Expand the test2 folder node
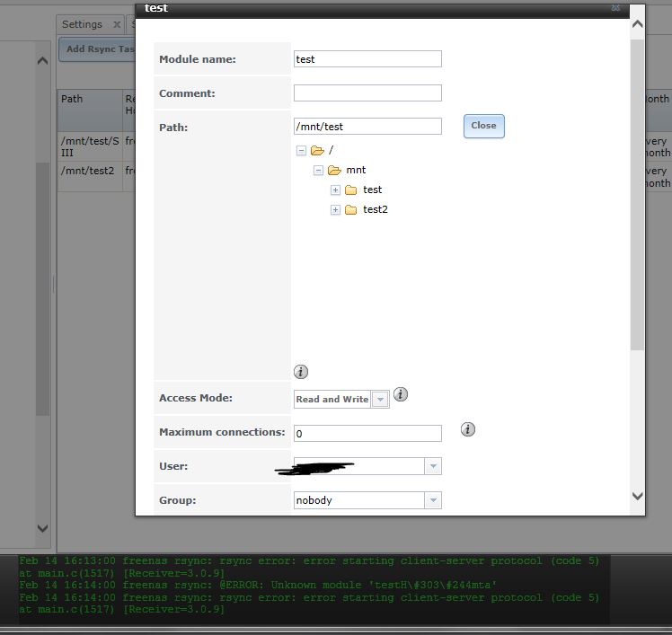 [336, 210]
